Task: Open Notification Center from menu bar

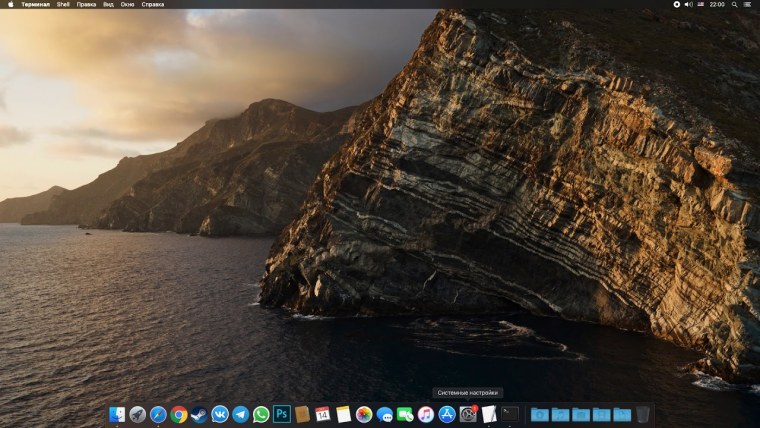Action: pos(749,4)
